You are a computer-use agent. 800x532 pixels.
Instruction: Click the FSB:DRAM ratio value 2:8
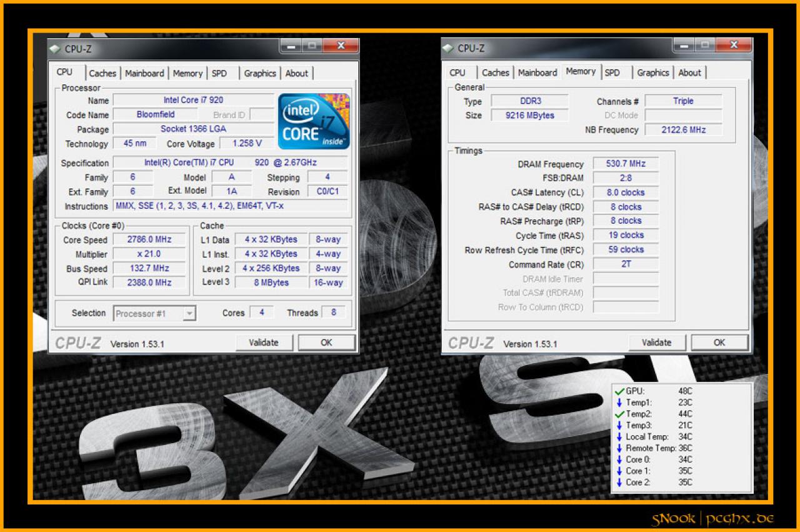click(x=626, y=178)
